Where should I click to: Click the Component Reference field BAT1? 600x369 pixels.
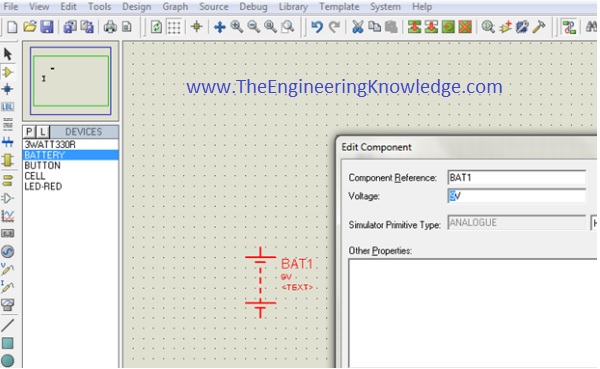516,178
